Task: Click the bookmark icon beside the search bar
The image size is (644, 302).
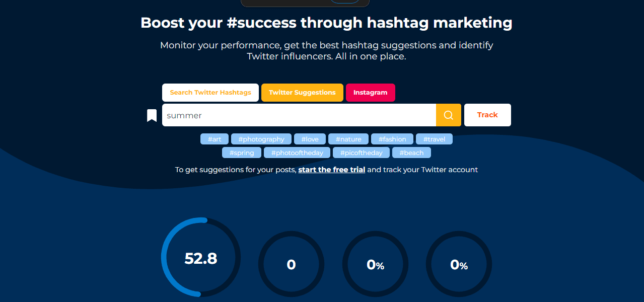Action: (152, 115)
